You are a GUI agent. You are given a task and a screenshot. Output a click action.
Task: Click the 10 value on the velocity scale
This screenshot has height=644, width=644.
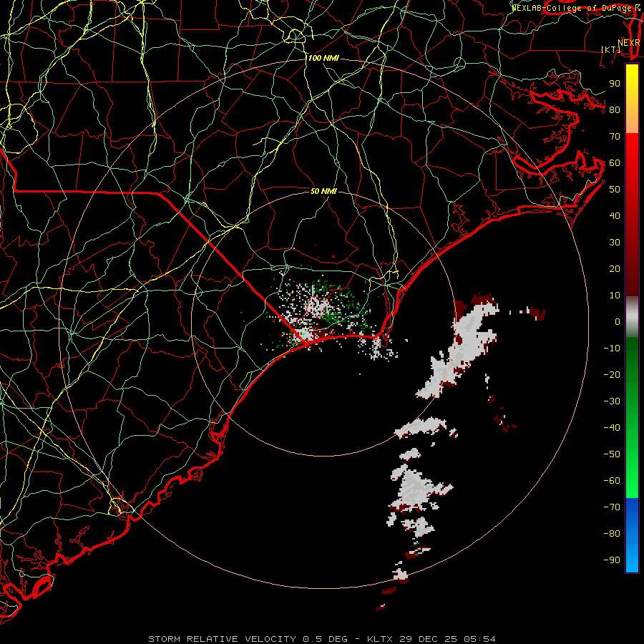(615, 296)
